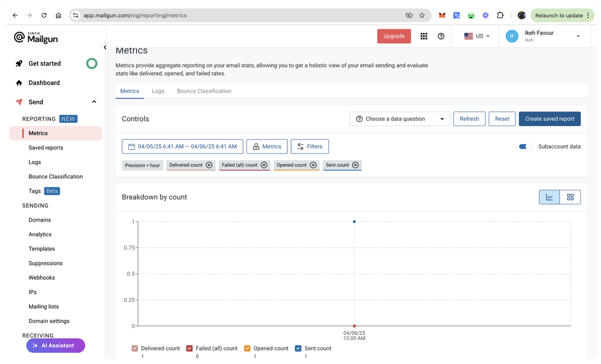This screenshot has width=601, height=364.
Task: Open Logs in the sidebar
Action: click(35, 162)
